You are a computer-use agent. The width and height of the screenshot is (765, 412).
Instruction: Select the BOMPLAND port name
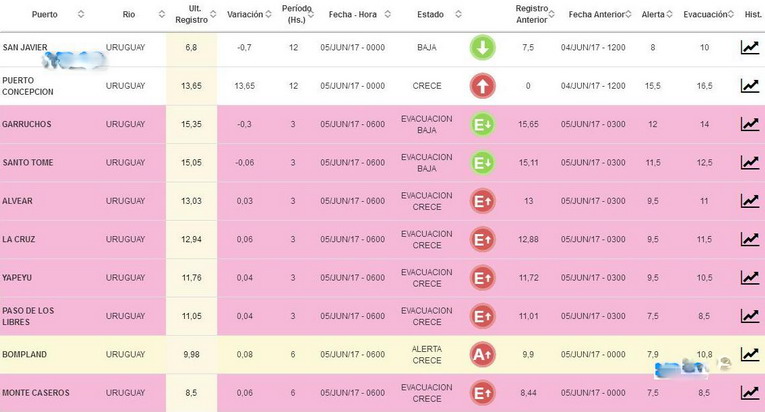24,354
